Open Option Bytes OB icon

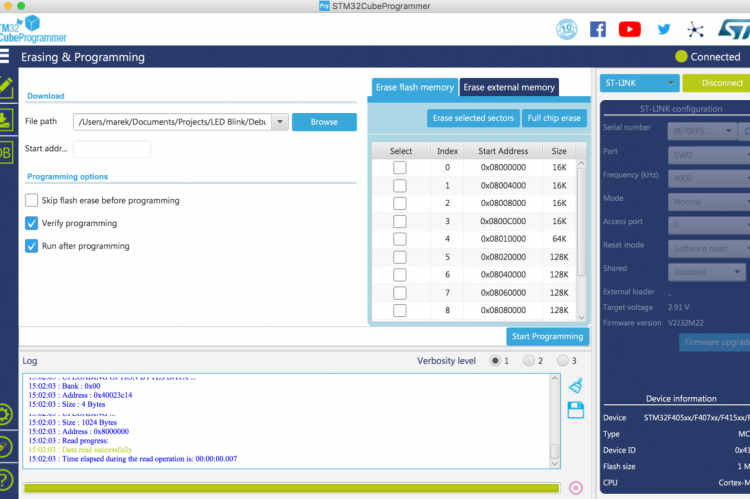click(x=6, y=153)
